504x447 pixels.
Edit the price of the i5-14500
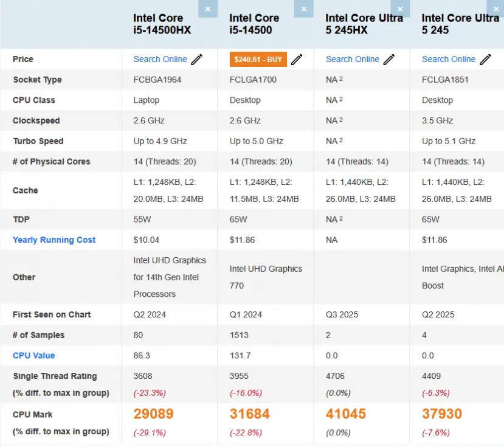click(x=296, y=59)
